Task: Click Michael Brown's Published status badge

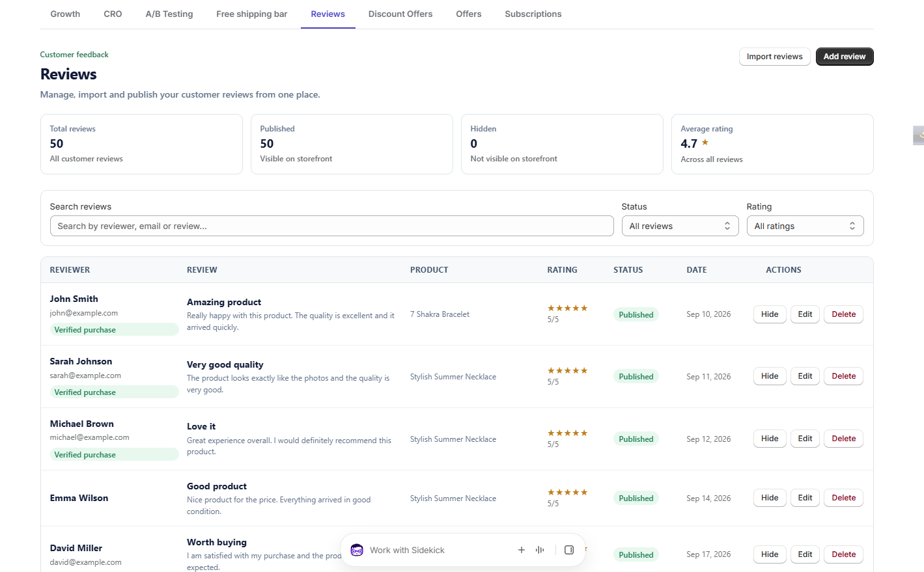Action: coord(636,439)
